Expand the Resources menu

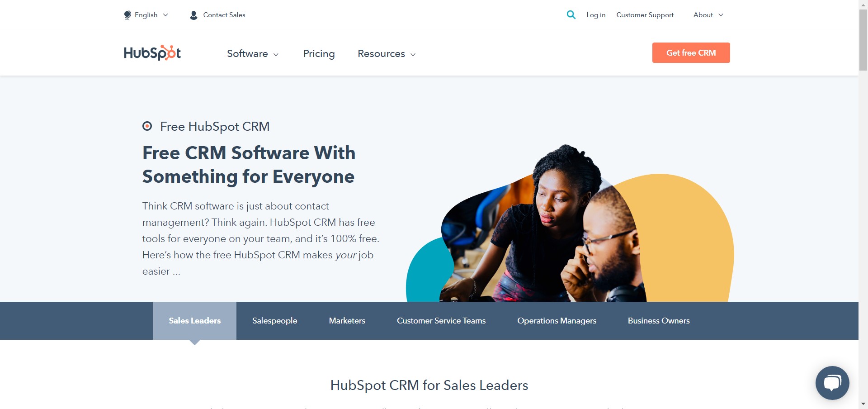(x=387, y=53)
